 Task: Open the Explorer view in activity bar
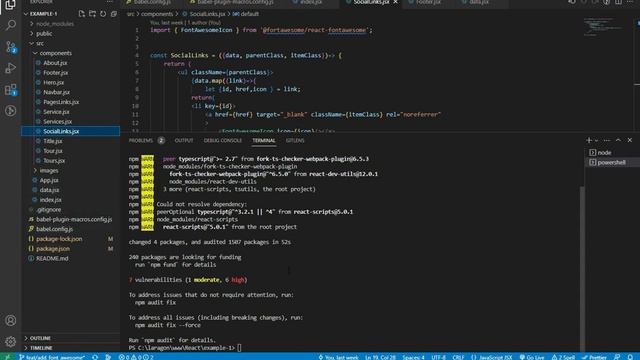(11, 5)
